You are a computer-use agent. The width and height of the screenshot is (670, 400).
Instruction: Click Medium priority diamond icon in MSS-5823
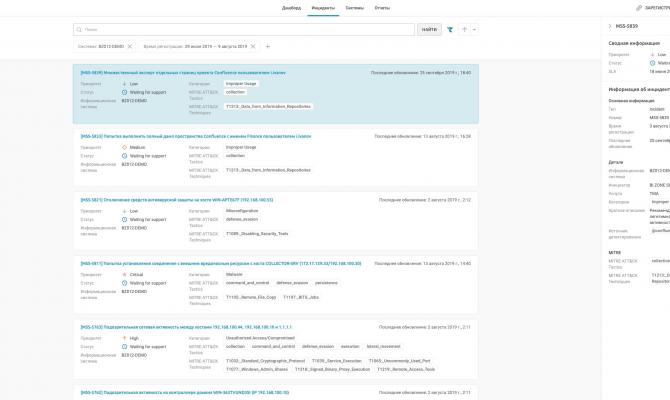coord(124,147)
